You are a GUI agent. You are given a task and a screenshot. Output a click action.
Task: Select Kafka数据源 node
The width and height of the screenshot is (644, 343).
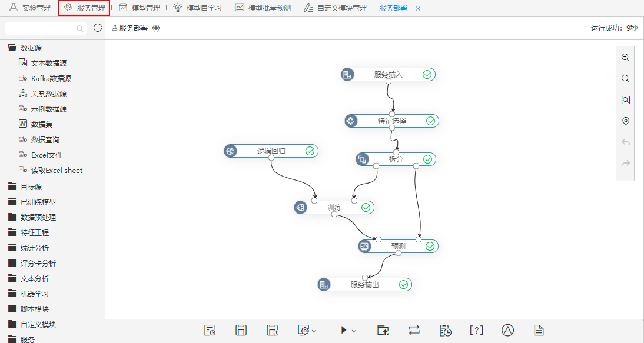[x=45, y=78]
